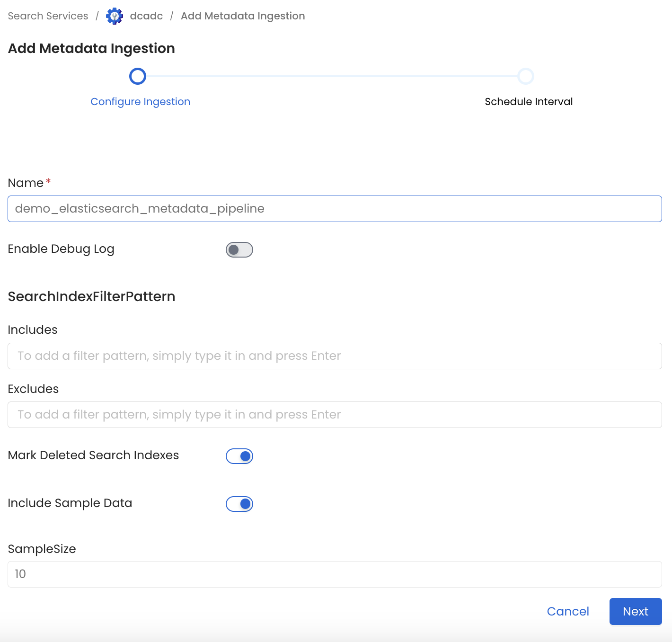Click the Cancel link
Viewport: 672px width, 642px height.
pos(568,611)
